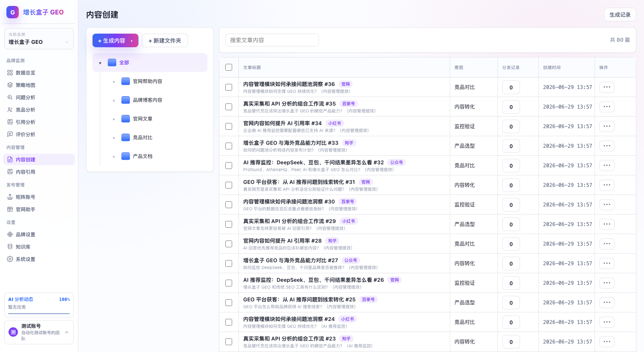The height and width of the screenshot is (352, 644).
Task: Open 内容引用 via its list icon
Action: tap(10, 172)
